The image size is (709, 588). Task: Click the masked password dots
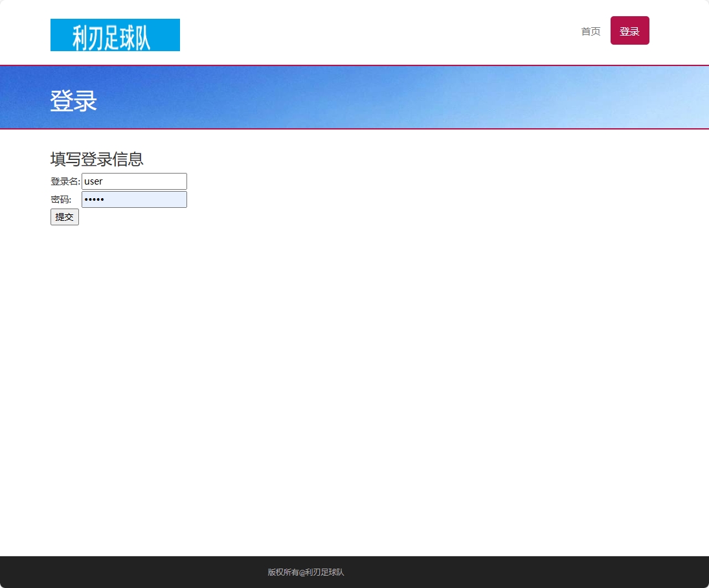(x=96, y=199)
